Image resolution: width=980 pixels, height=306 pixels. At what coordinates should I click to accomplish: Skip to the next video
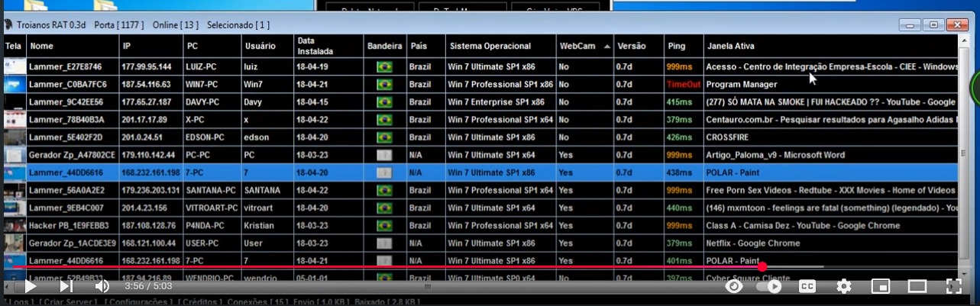click(66, 287)
